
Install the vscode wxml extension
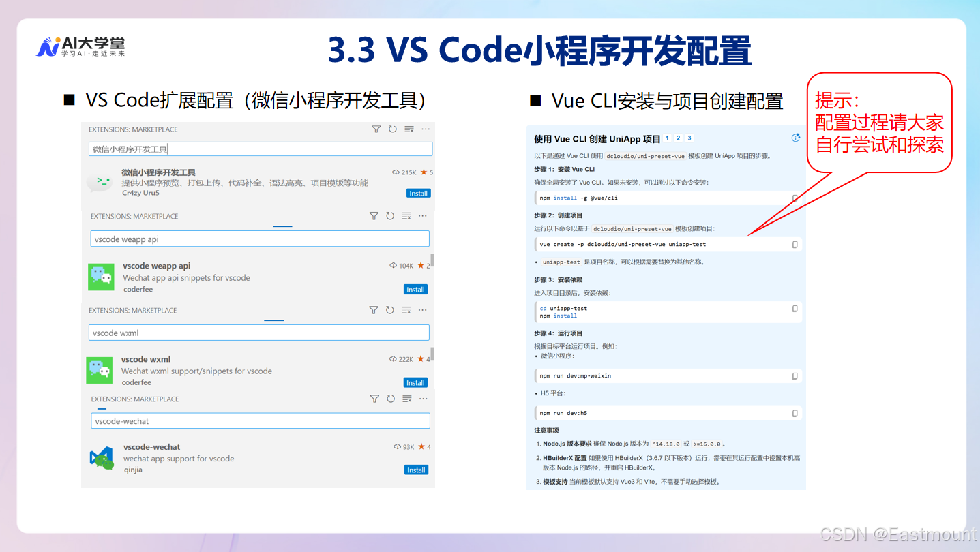point(415,382)
